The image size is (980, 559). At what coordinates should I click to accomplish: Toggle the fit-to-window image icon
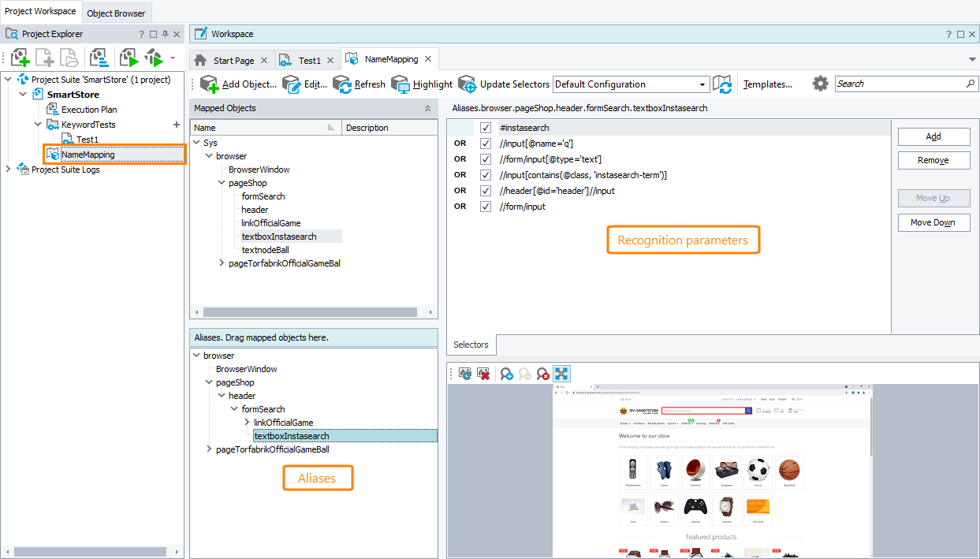[x=561, y=374]
